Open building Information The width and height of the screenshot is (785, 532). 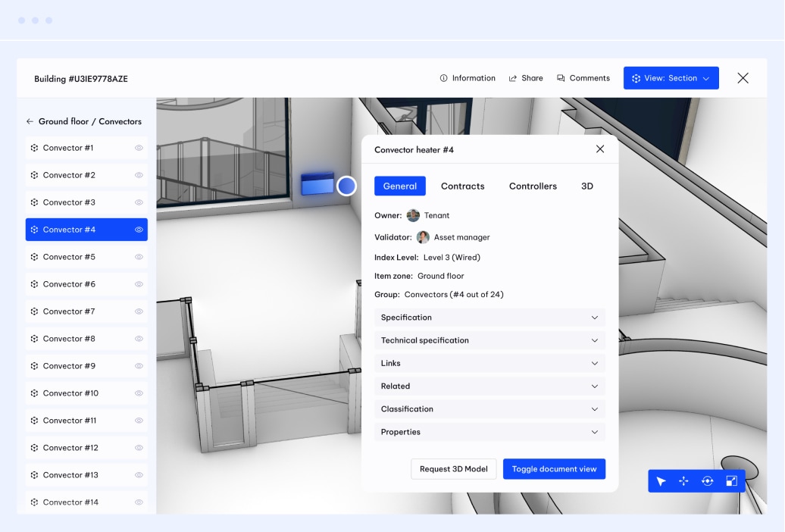468,78
